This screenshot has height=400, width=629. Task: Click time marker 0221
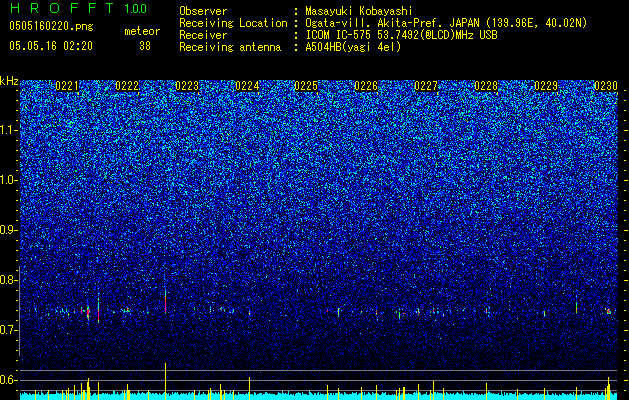pos(67,86)
